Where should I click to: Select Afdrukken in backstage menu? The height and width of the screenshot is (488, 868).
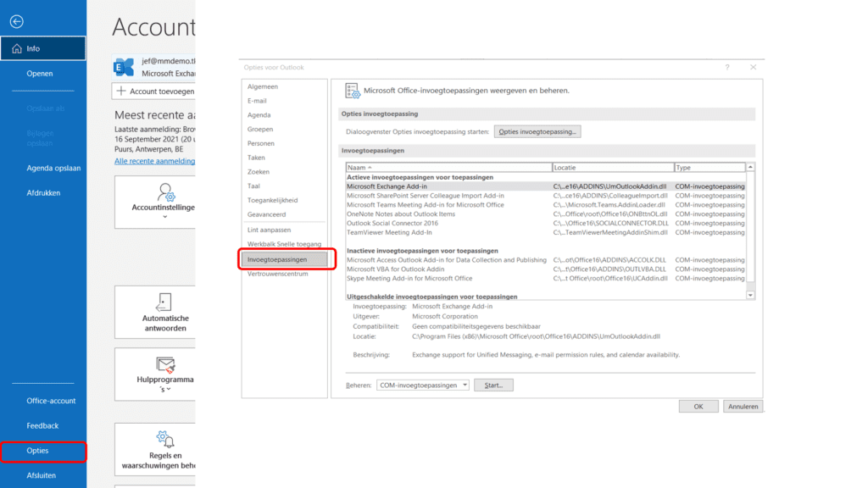(x=43, y=193)
